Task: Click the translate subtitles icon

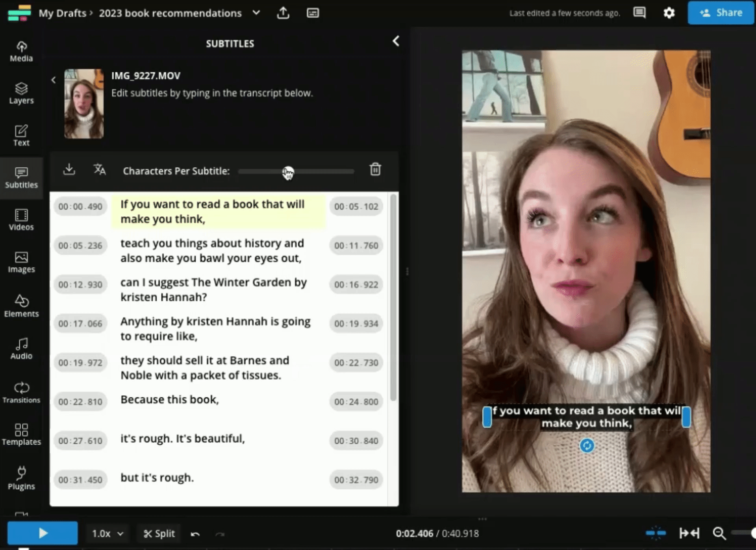Action: (x=100, y=170)
